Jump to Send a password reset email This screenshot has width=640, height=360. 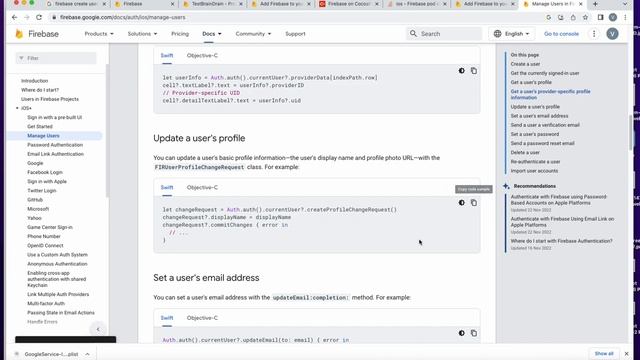click(x=542, y=143)
